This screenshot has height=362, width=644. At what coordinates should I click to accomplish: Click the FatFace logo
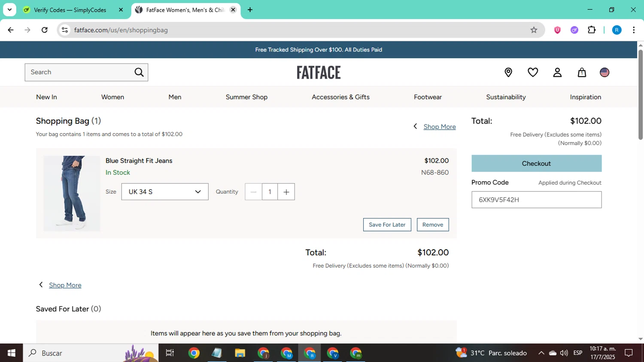tap(319, 72)
